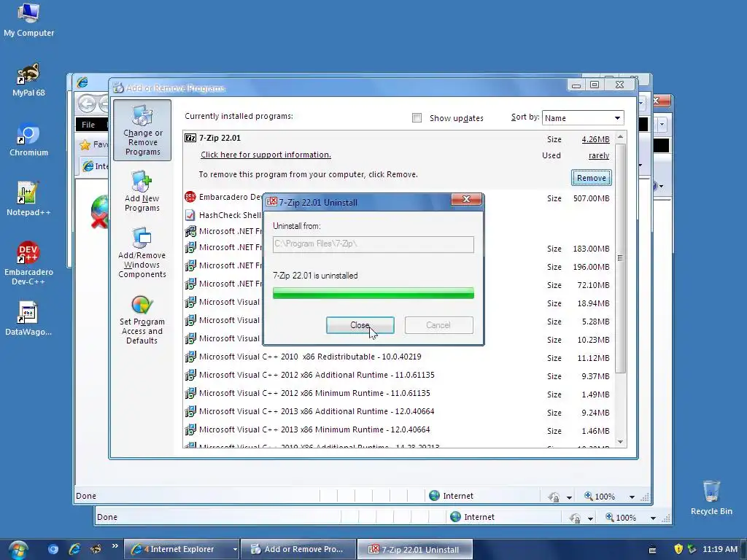Launch Chromium from Quick Launch bar
The height and width of the screenshot is (560, 747).
pyautogui.click(x=53, y=549)
